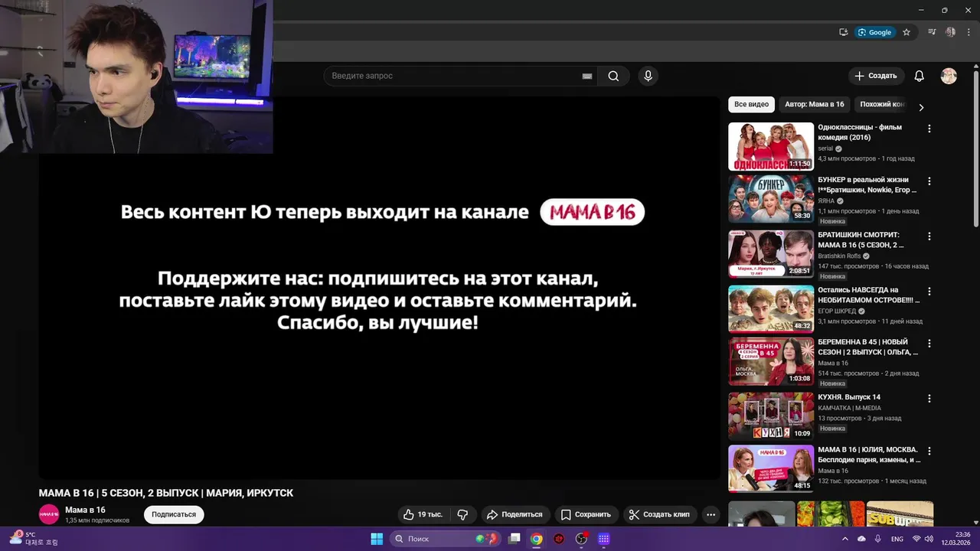Open options menu for КУХНЯ. Выпуск 14 video

click(929, 399)
